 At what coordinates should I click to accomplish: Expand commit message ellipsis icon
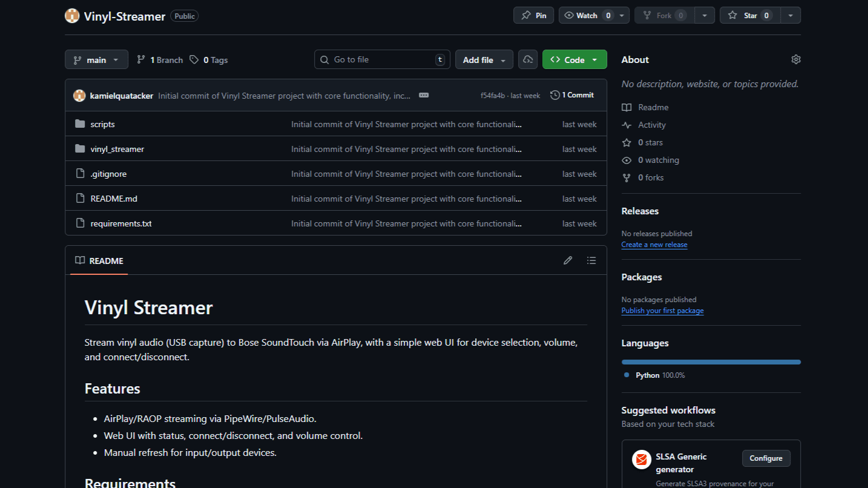pos(424,95)
